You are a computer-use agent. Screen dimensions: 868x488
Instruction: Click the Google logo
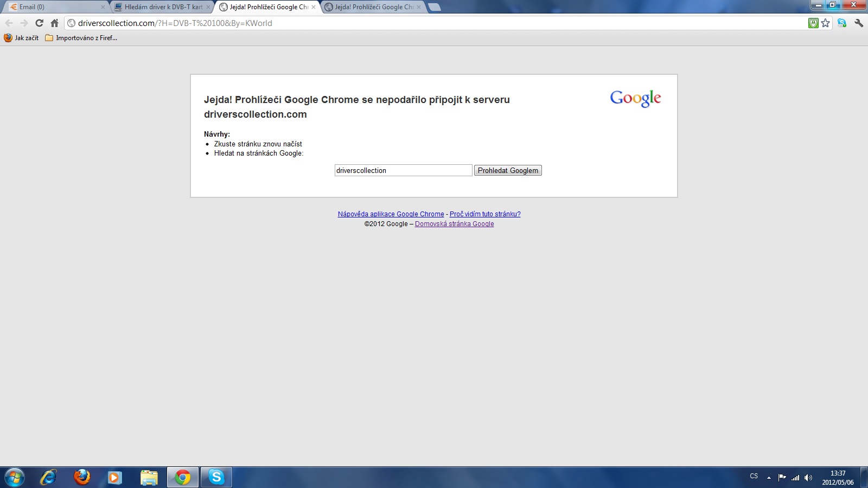pyautogui.click(x=635, y=98)
